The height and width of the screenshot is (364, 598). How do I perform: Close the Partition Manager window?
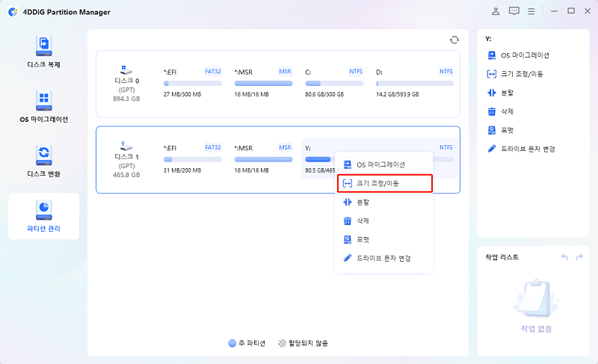588,11
